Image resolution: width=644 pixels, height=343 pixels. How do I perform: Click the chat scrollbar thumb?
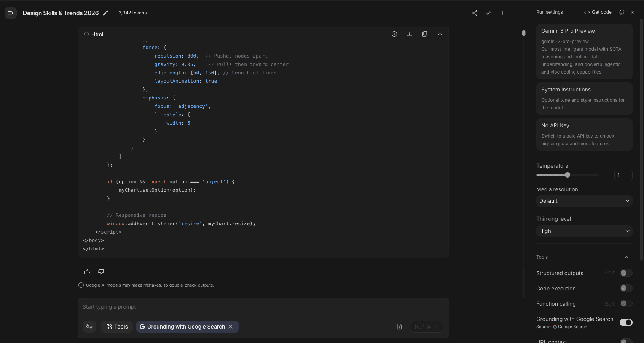(524, 33)
